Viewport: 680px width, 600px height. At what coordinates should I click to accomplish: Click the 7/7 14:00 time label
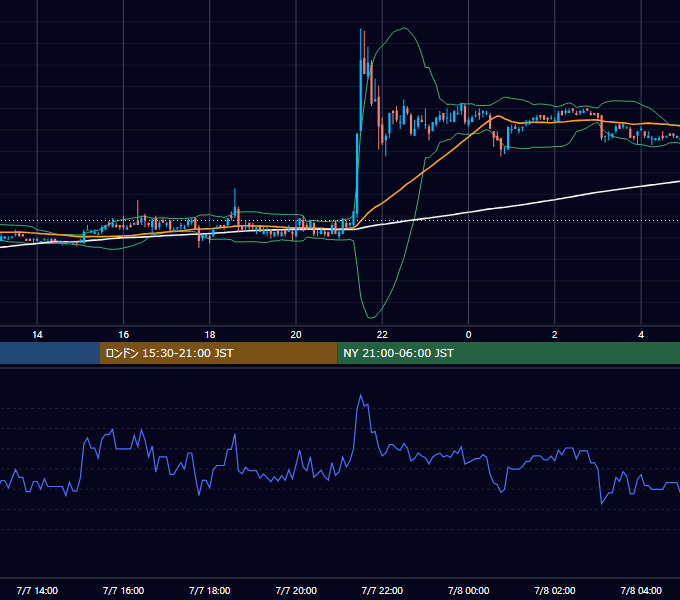coord(37,590)
